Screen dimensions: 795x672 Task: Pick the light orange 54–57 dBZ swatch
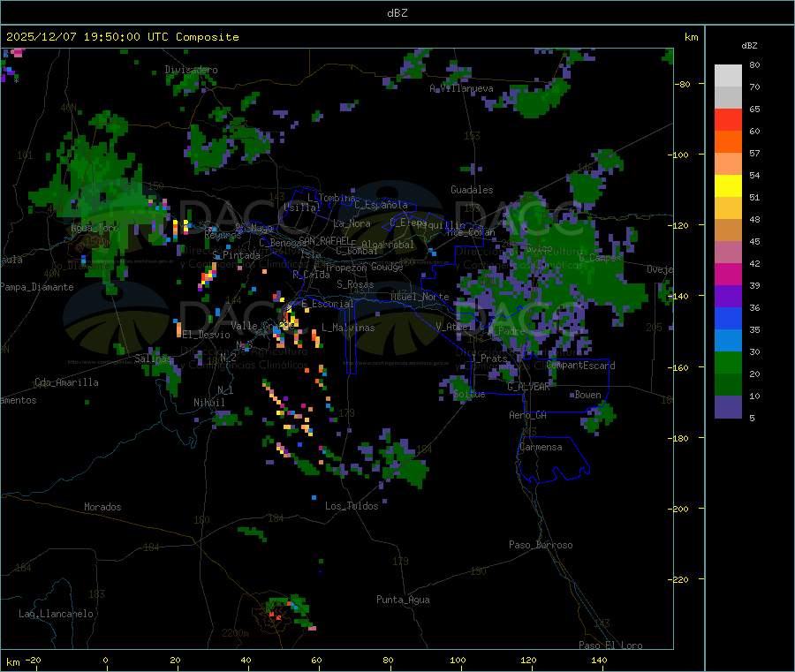click(728, 164)
